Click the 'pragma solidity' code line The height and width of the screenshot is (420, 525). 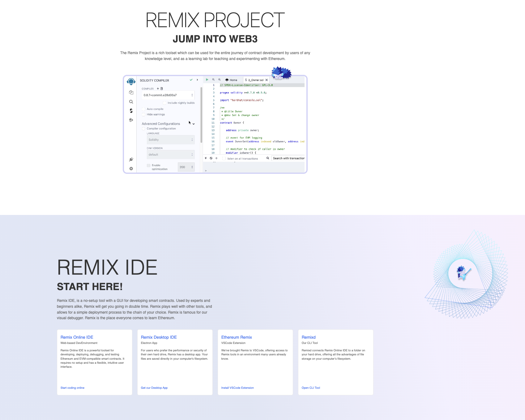pos(243,93)
